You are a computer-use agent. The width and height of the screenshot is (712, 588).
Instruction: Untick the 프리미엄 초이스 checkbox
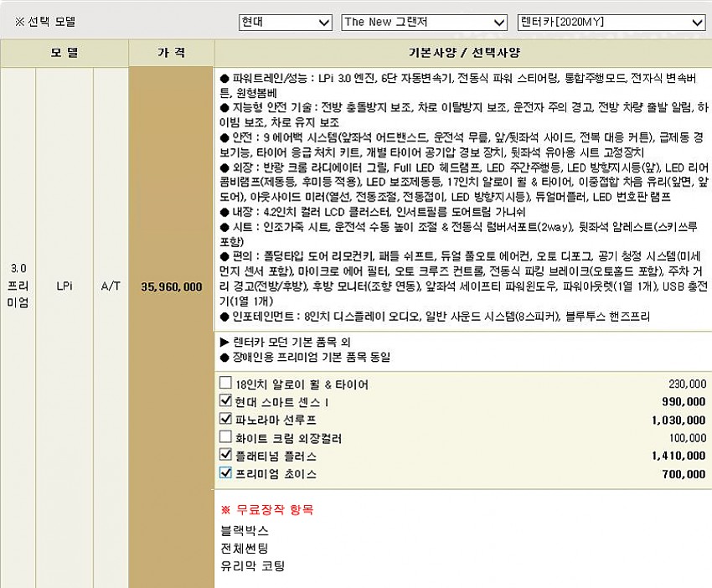[x=224, y=473]
